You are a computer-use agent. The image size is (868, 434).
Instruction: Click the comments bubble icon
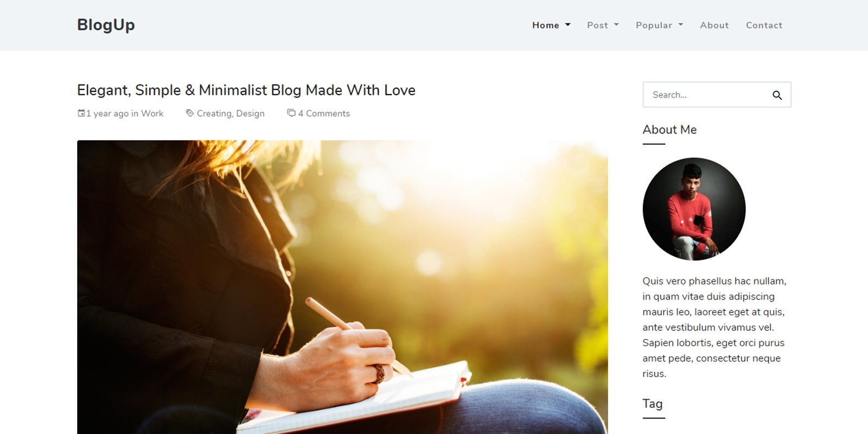291,113
